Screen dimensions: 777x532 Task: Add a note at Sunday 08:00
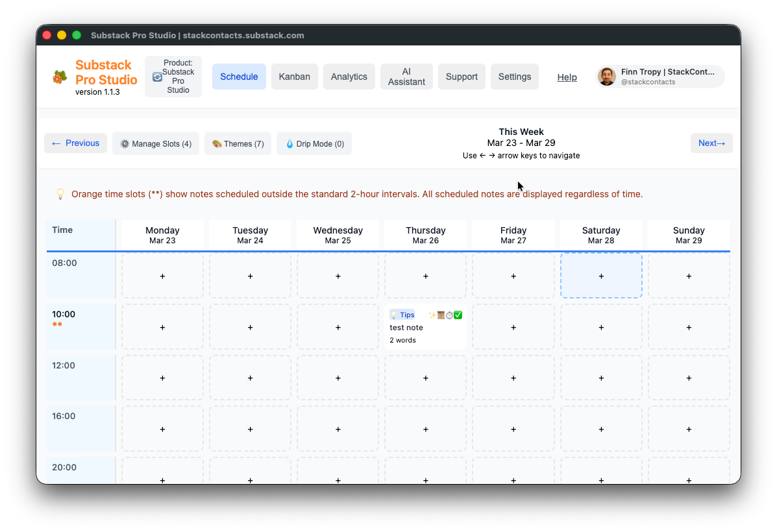tap(689, 276)
